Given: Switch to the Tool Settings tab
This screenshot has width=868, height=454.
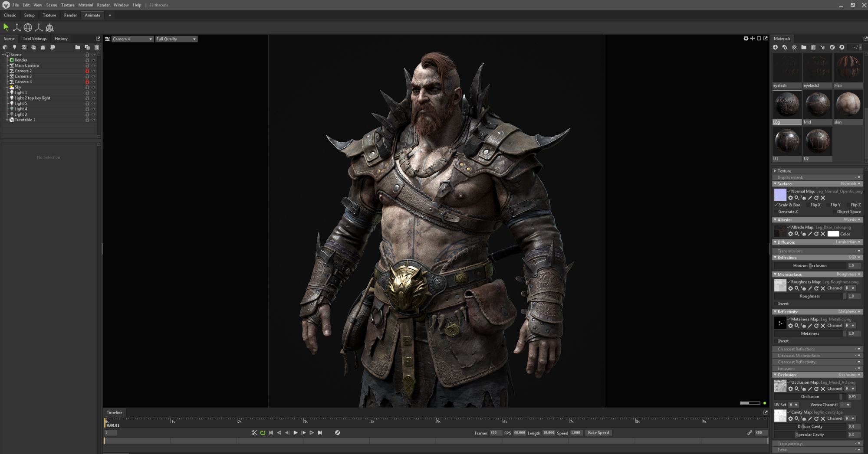Looking at the screenshot, I should coord(34,39).
